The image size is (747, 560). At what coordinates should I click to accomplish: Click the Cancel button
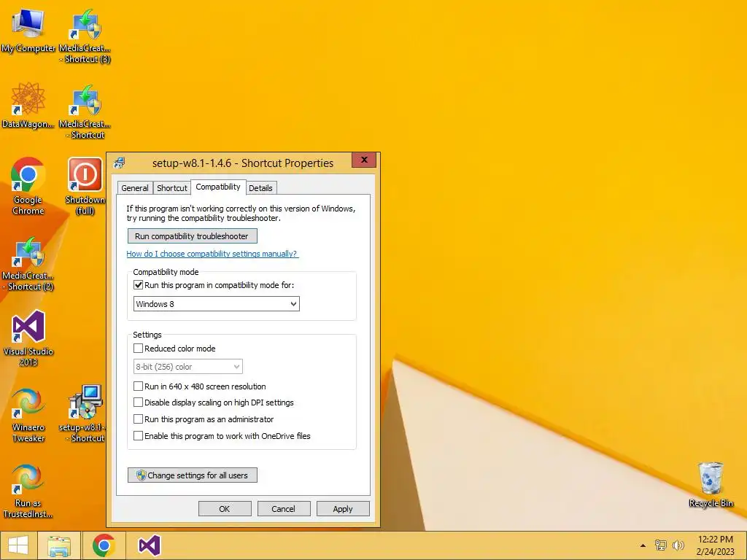point(284,508)
